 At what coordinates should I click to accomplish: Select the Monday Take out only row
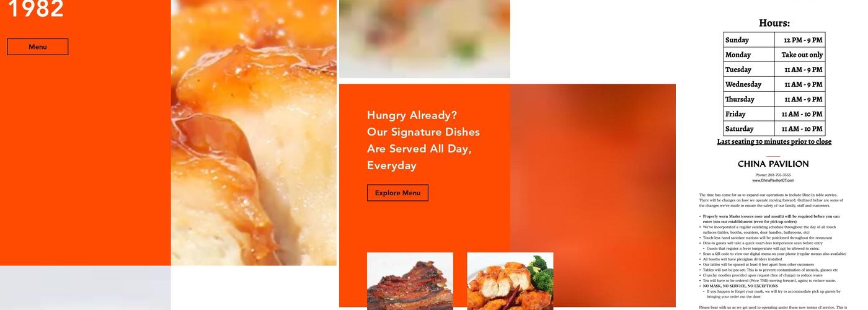coord(774,55)
